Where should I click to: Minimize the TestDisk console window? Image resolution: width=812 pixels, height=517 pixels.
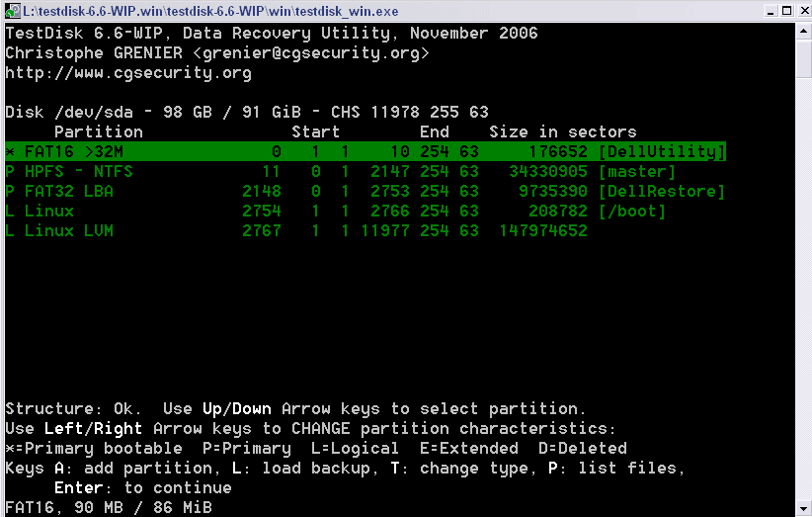coord(771,10)
